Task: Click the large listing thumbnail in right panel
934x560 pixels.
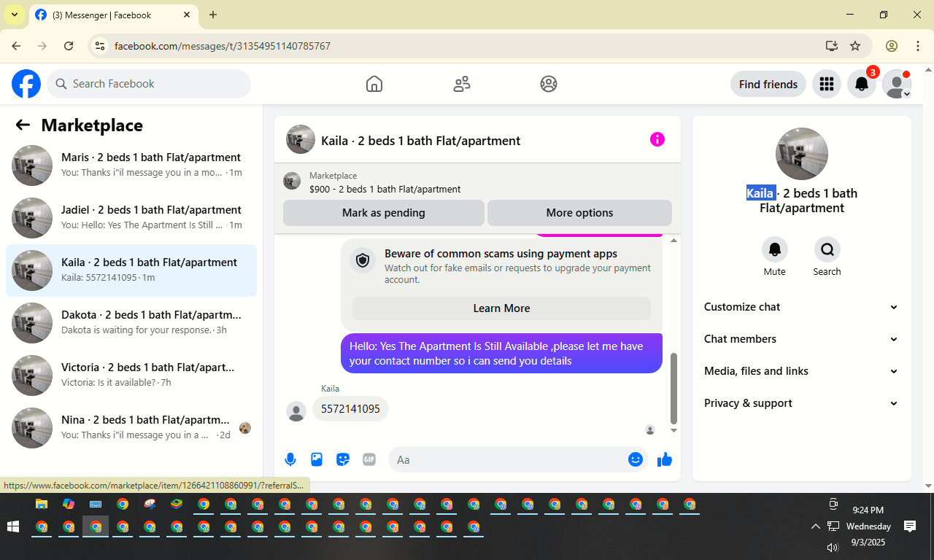Action: click(802, 154)
